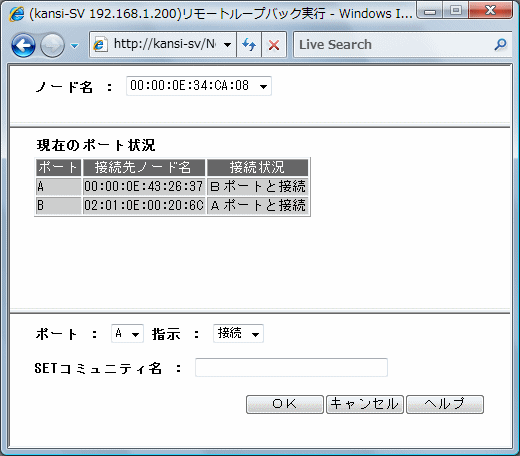Open the ノード名 node dropdown
The height and width of the screenshot is (456, 520).
pos(199,86)
